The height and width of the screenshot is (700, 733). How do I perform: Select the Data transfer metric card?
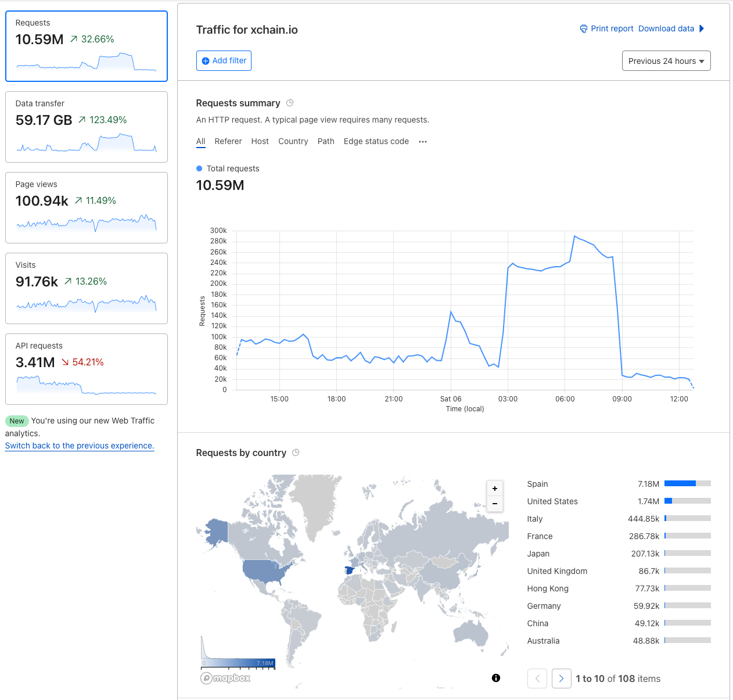(x=87, y=127)
